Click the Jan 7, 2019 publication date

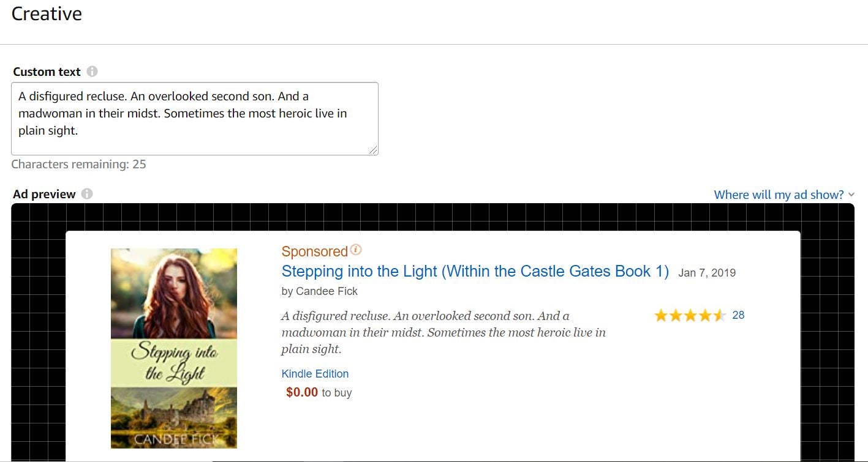(x=707, y=273)
